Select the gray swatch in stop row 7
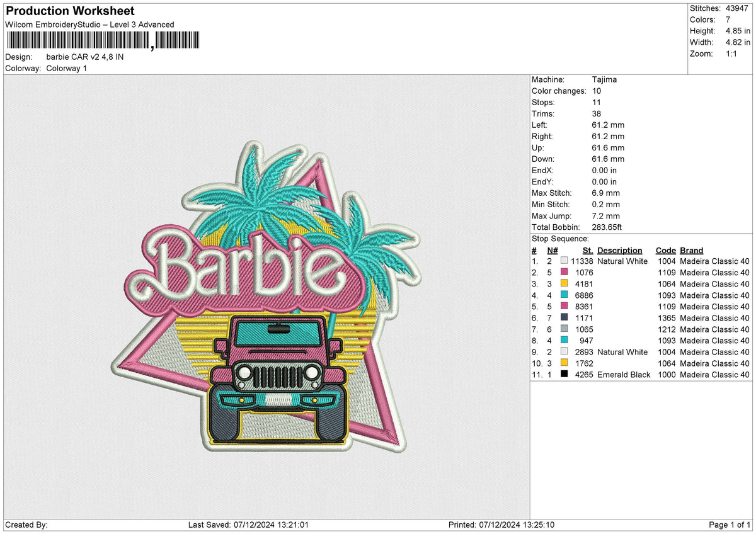The image size is (756, 534). point(564,329)
